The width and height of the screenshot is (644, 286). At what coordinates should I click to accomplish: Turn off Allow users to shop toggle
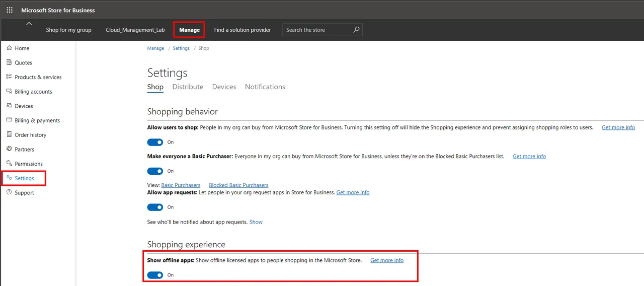coord(155,142)
